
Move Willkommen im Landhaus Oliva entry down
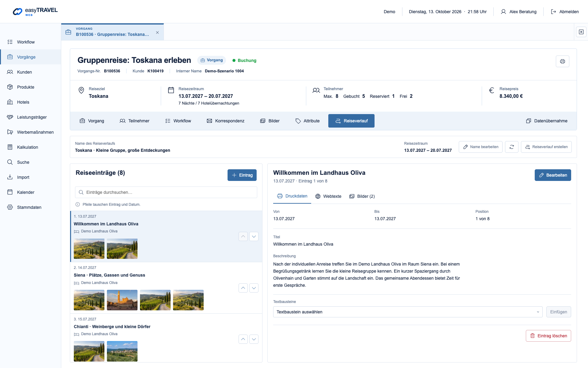tap(254, 236)
